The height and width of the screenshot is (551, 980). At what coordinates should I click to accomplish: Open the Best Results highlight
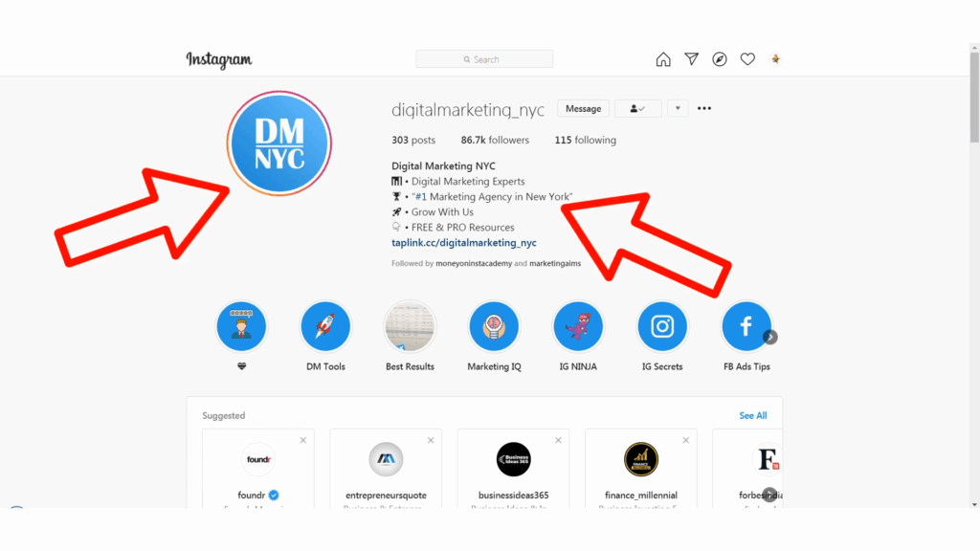(x=410, y=327)
